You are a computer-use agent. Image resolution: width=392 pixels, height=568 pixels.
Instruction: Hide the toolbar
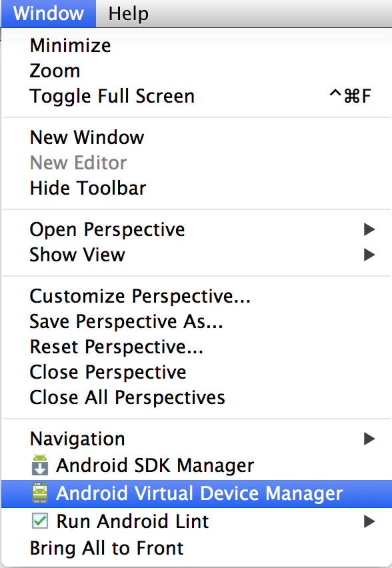tap(196, 188)
